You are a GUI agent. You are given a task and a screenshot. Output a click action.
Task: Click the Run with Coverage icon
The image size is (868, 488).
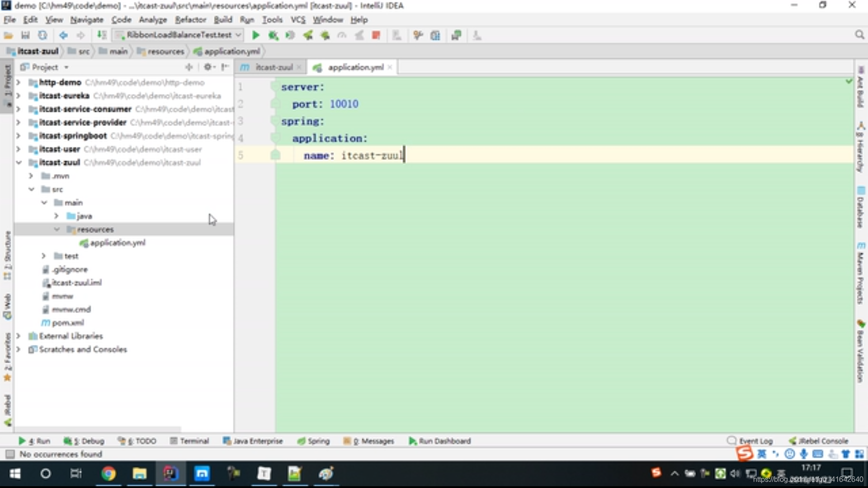[290, 35]
